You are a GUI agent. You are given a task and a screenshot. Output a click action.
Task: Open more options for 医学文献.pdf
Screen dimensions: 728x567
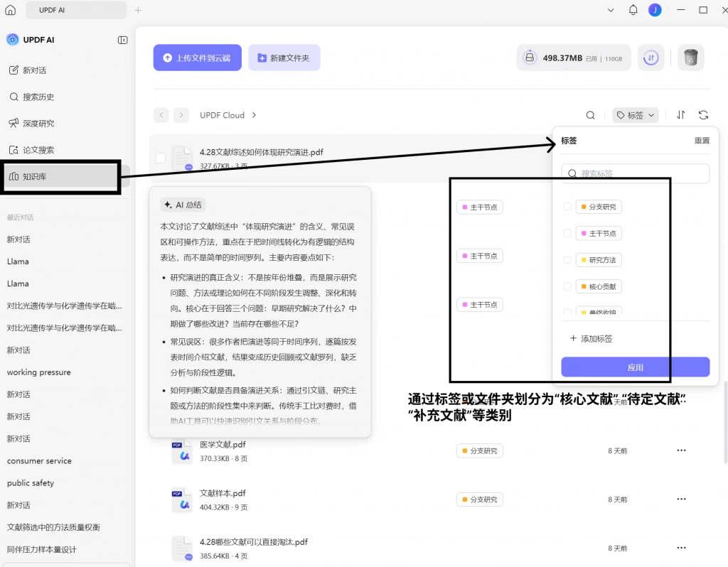681,450
